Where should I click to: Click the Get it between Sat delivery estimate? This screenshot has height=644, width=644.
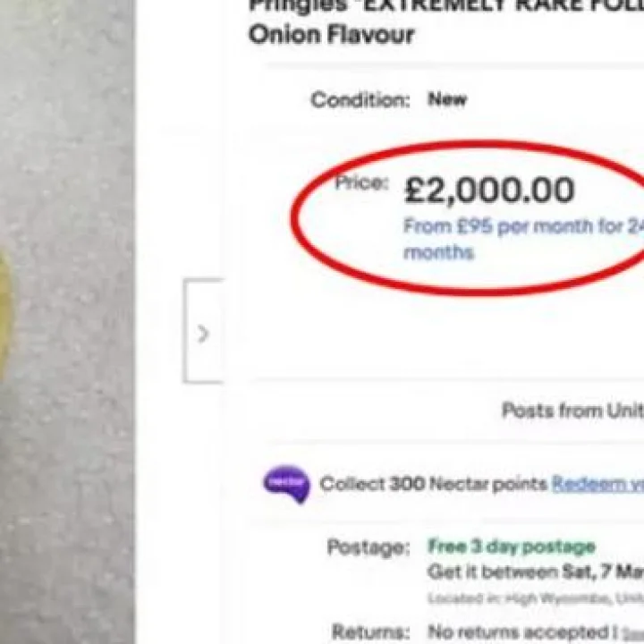click(535, 572)
